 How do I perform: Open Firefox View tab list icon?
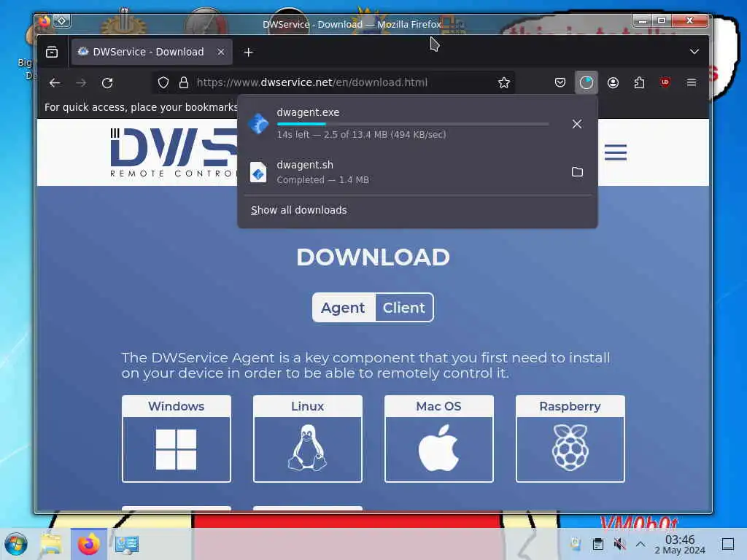(52, 52)
